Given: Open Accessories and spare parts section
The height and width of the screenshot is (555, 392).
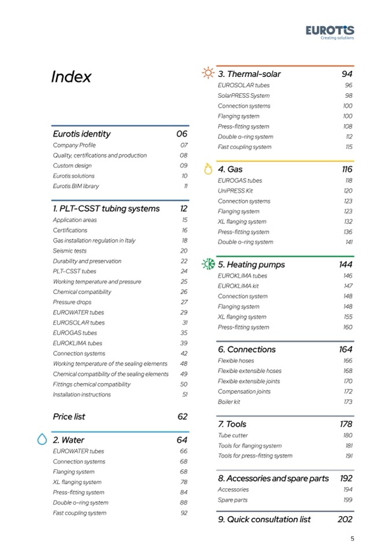Looking at the screenshot, I should 273,478.
